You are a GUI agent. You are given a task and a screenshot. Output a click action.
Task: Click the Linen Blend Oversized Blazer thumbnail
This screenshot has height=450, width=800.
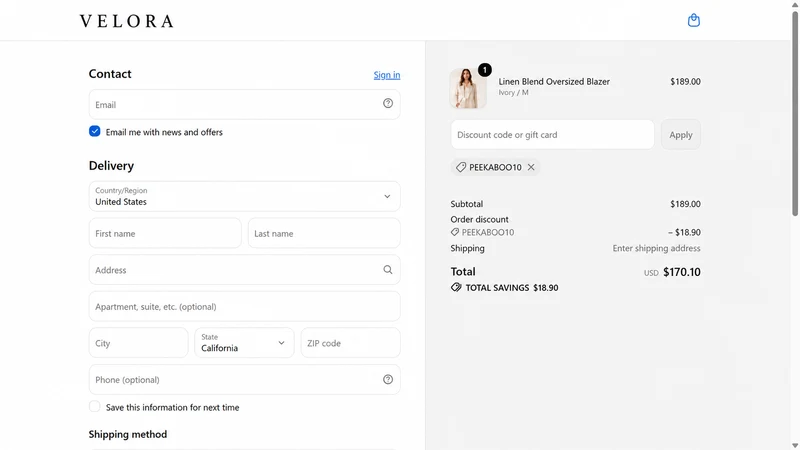pyautogui.click(x=468, y=88)
